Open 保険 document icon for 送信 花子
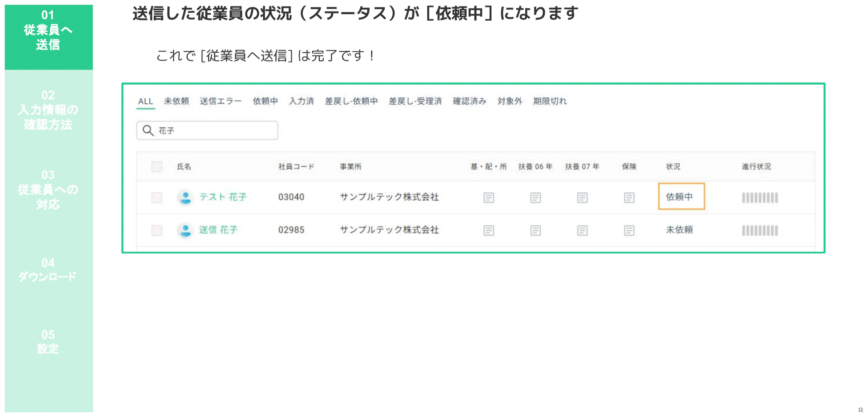The width and height of the screenshot is (868, 417). 629,230
